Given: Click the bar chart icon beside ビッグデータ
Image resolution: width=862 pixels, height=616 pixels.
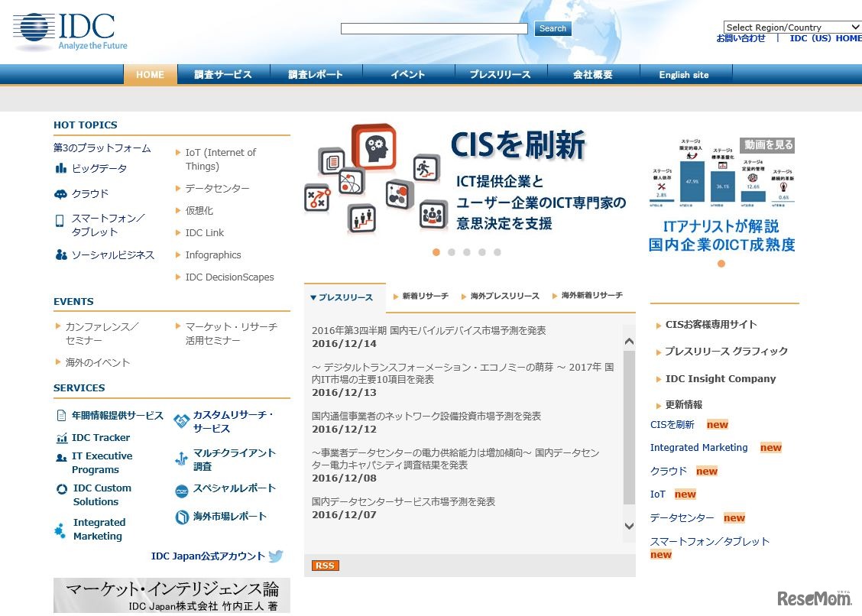Looking at the screenshot, I should pyautogui.click(x=60, y=168).
